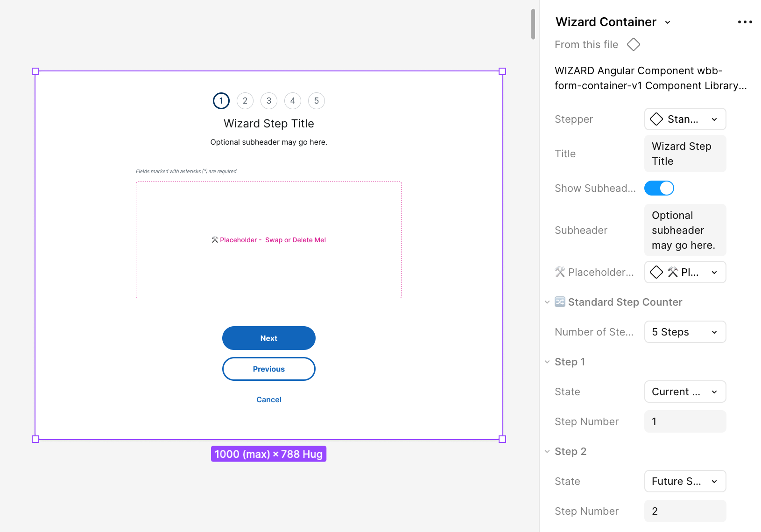Click the blue Next button
The height and width of the screenshot is (532, 761).
point(269,338)
